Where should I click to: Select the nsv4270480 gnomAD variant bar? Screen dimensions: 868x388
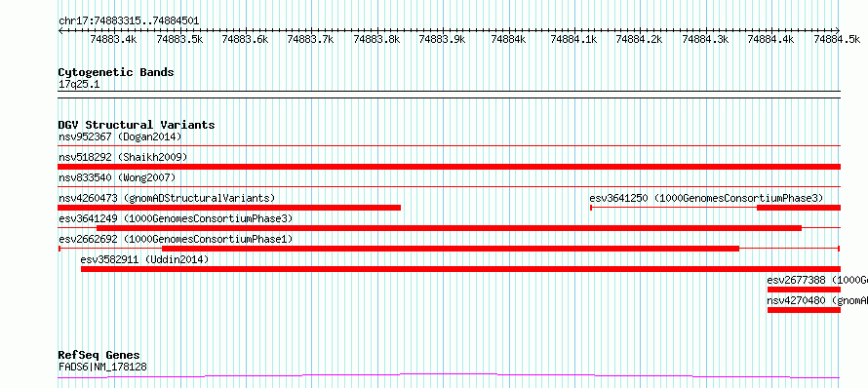pyautogui.click(x=804, y=310)
